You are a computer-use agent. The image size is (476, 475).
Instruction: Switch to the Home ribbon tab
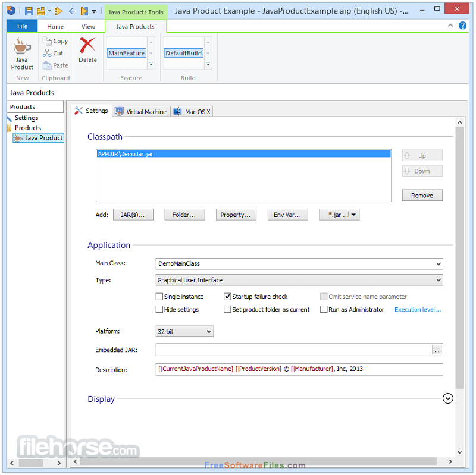(55, 27)
